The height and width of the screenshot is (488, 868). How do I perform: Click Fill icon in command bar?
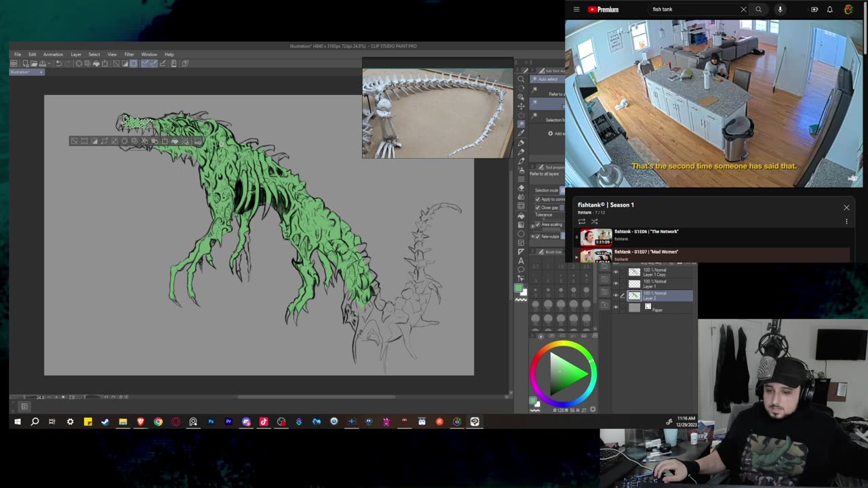(x=96, y=64)
